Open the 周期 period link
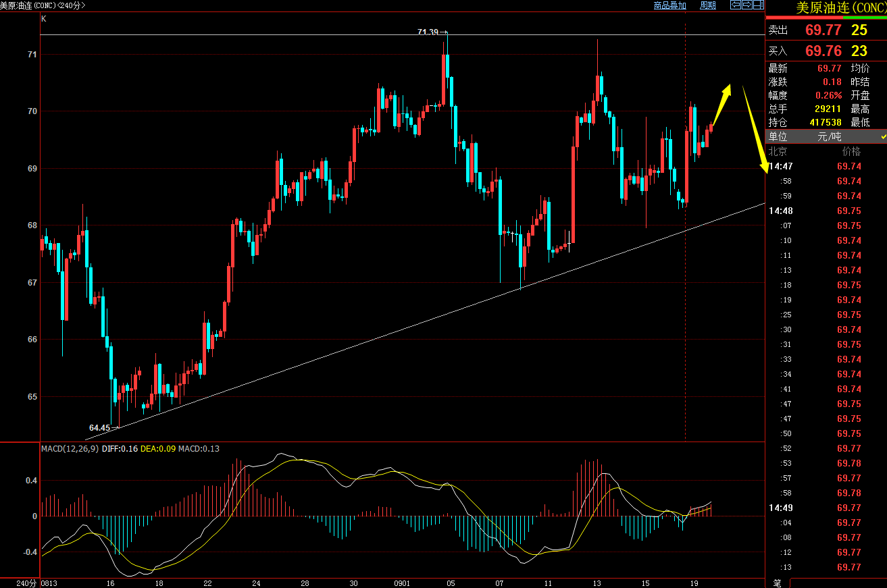The width and height of the screenshot is (887, 588). point(708,5)
